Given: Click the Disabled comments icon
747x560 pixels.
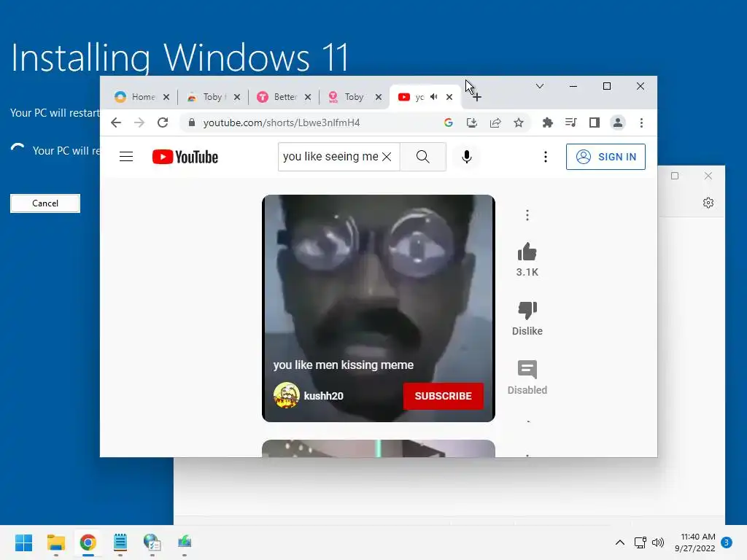Looking at the screenshot, I should (x=527, y=370).
